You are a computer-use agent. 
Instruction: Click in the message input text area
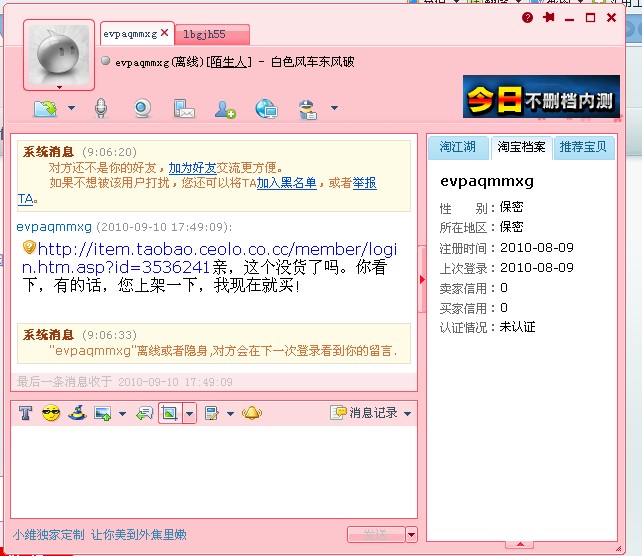214,471
